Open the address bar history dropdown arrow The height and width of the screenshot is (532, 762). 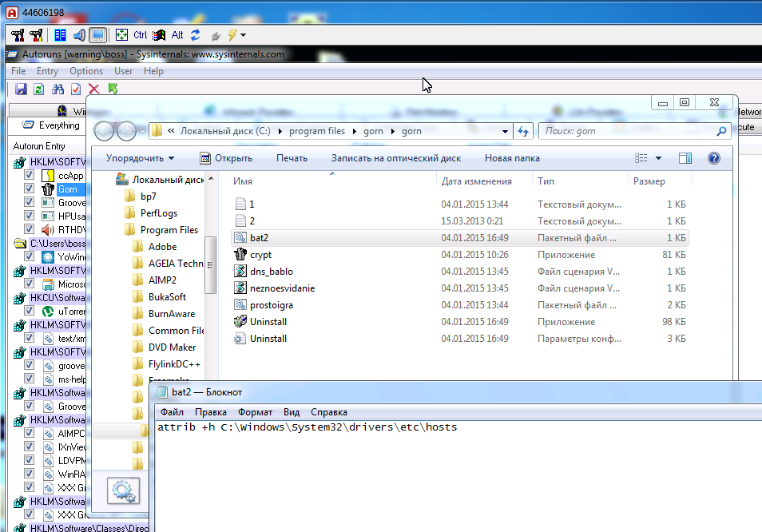(x=505, y=131)
